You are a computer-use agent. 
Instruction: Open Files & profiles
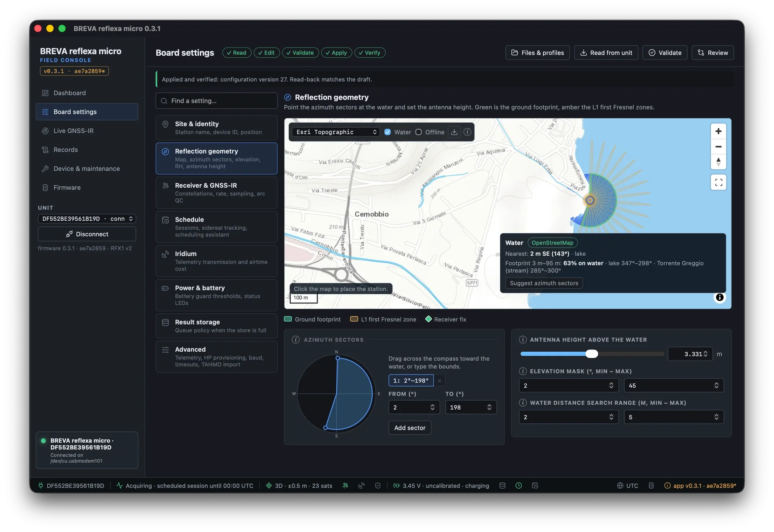click(x=538, y=53)
